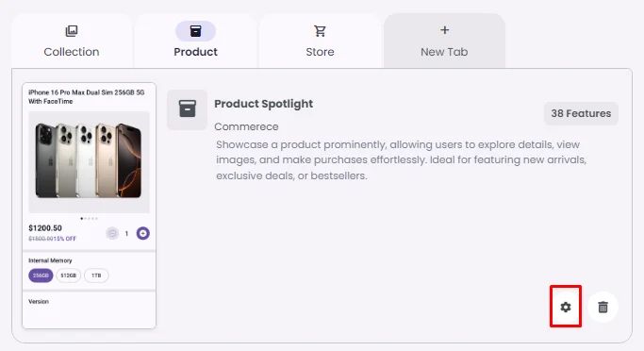Click the Product Spotlight archive box icon

188,109
